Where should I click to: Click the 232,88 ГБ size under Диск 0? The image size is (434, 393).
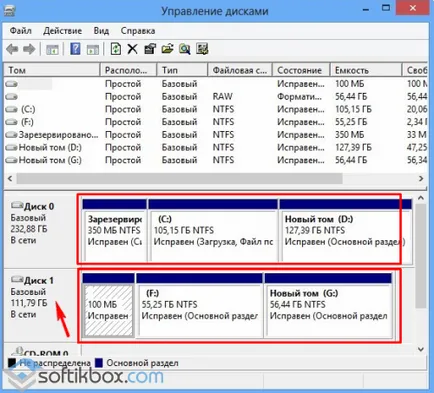[29, 229]
